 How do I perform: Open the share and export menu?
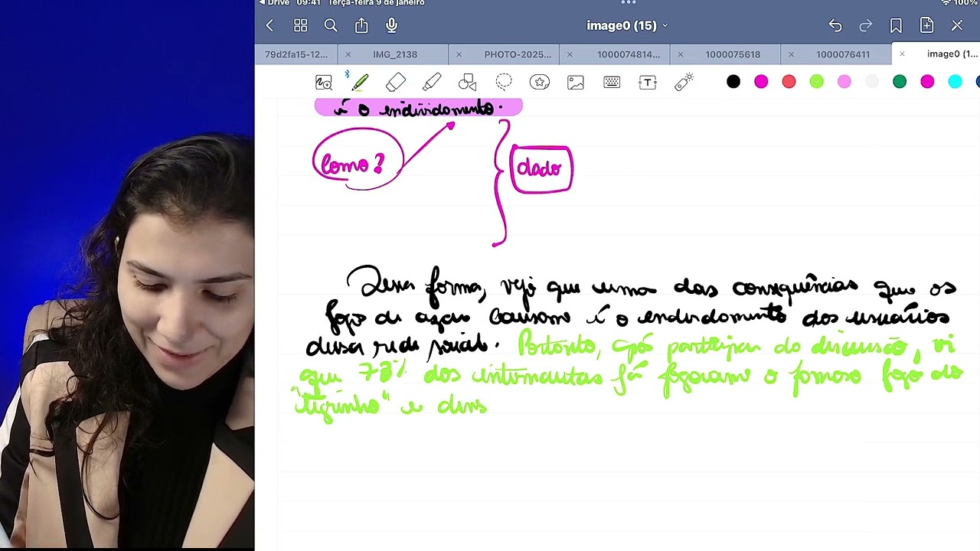[361, 25]
